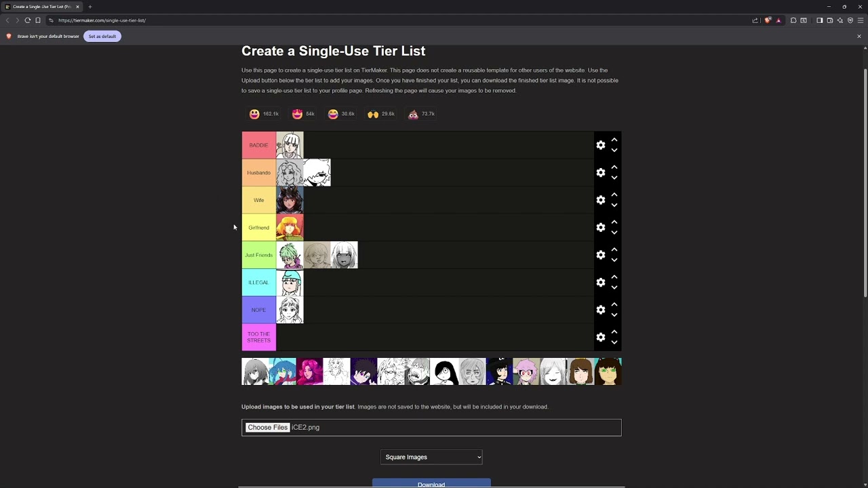Click the ILLEGAL tier label
The width and height of the screenshot is (868, 488).
(x=259, y=283)
